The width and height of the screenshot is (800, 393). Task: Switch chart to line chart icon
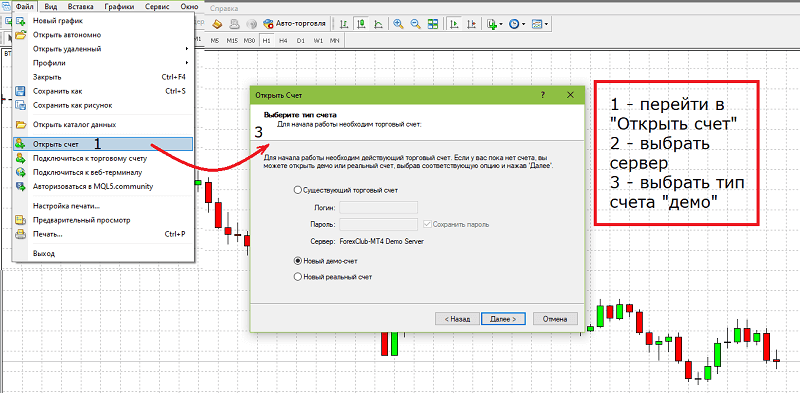click(x=378, y=23)
